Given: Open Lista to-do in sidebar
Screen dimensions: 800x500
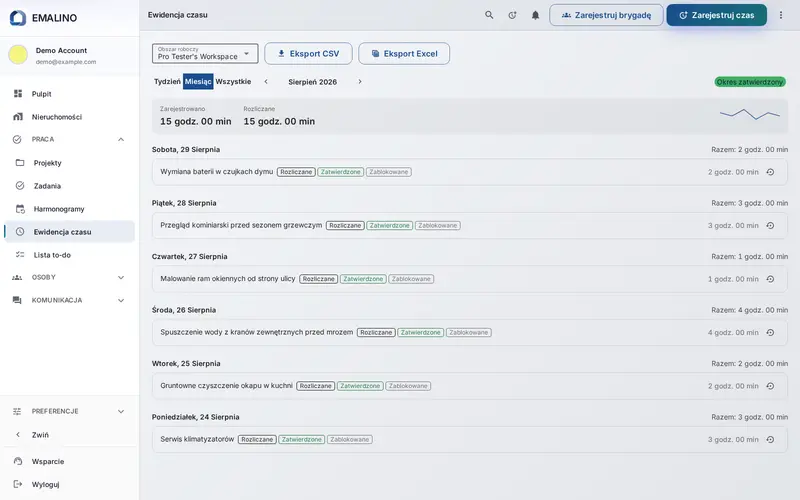Looking at the screenshot, I should tap(69, 255).
